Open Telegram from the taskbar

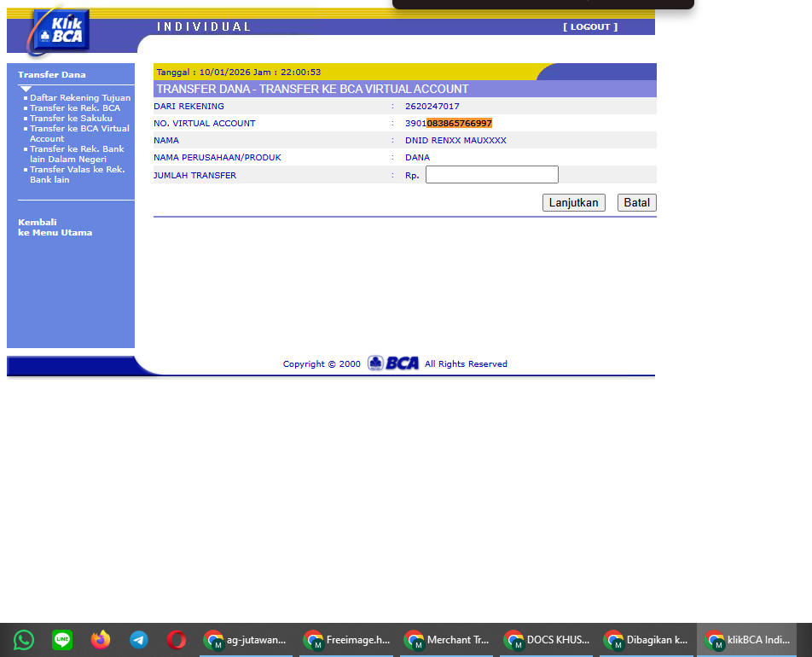[x=139, y=640]
